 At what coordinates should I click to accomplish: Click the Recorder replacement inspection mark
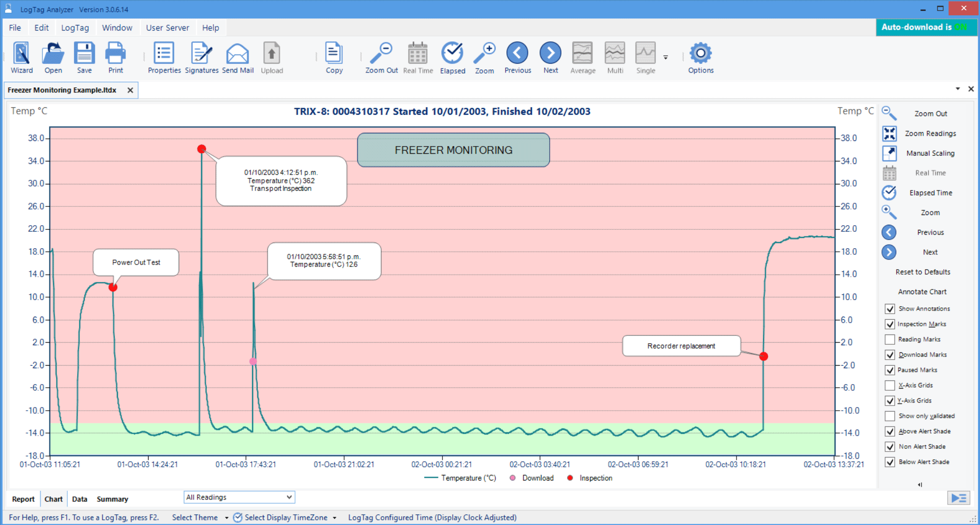(764, 356)
